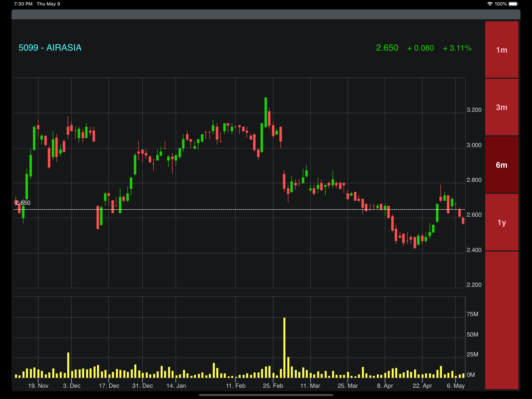Tap the Wi-Fi status icon
Viewport: 532px width, 399px height.
pyautogui.click(x=490, y=4)
